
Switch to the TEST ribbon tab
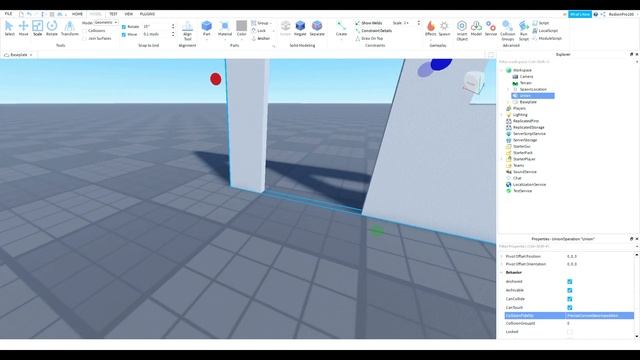click(113, 14)
